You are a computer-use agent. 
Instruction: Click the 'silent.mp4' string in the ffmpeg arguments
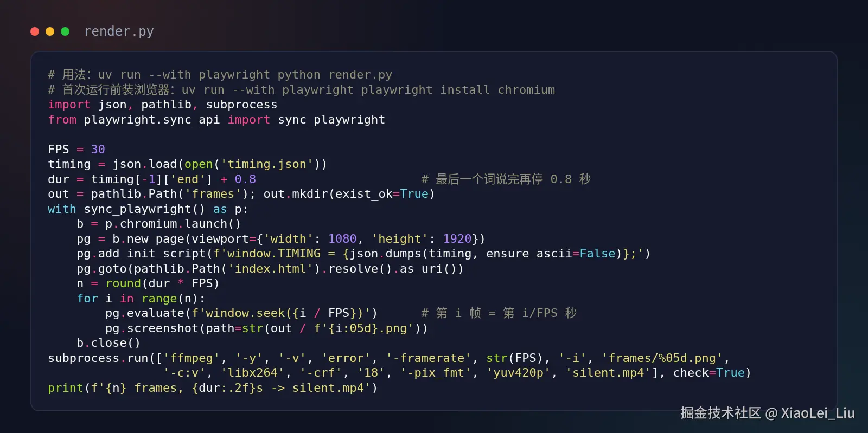608,373
